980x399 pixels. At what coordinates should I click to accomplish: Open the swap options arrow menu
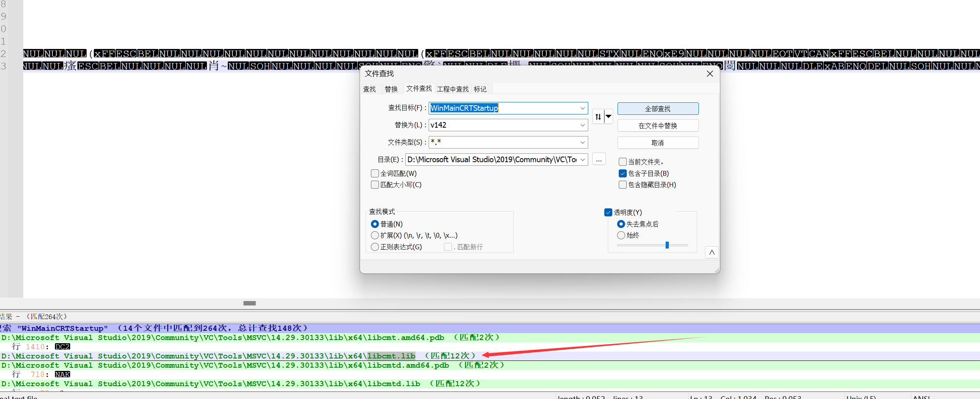(x=609, y=117)
